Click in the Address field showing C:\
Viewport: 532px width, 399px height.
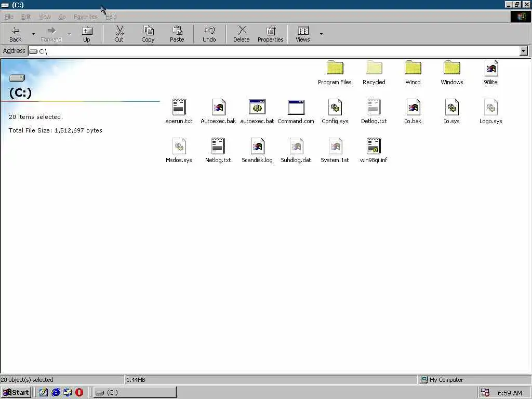point(273,51)
